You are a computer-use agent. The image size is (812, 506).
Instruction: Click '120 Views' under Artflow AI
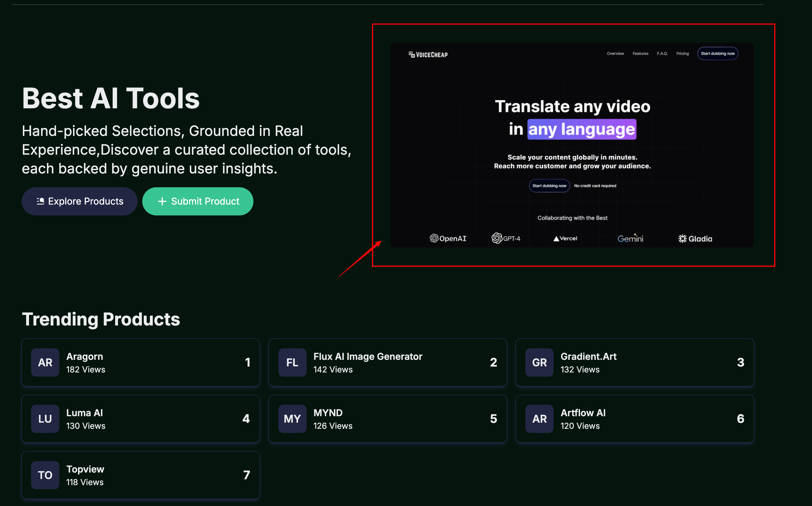(x=580, y=426)
